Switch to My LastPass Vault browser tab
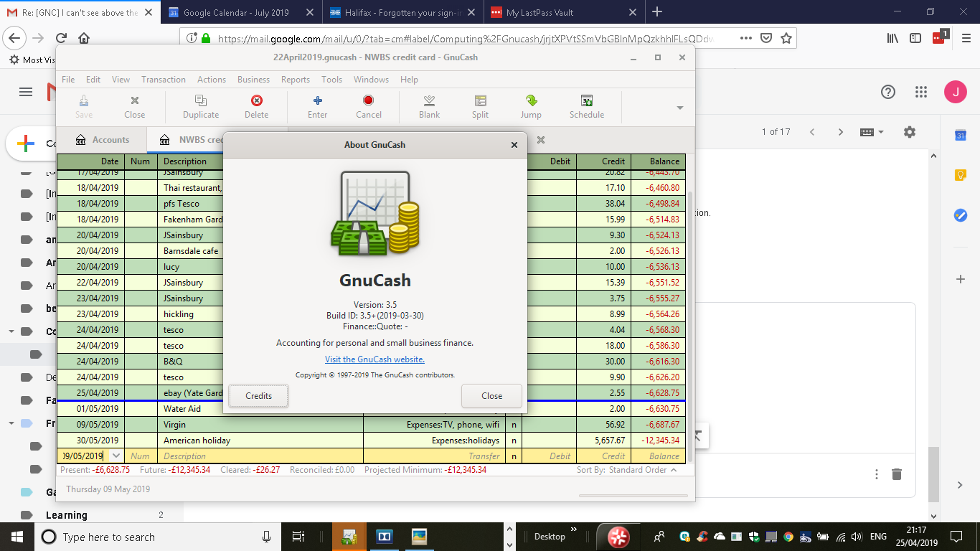The image size is (980, 551). (x=563, y=12)
